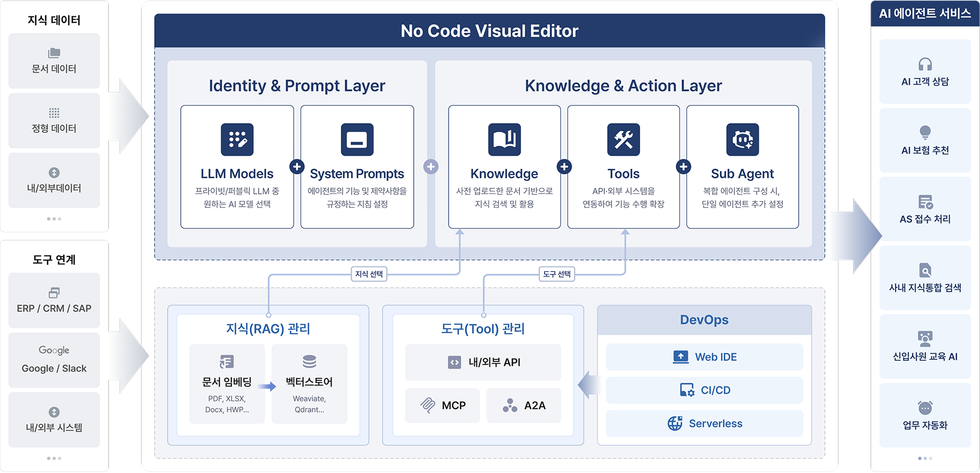Click the AI 고객 상담 headset icon
This screenshot has width=980, height=473.
(924, 64)
